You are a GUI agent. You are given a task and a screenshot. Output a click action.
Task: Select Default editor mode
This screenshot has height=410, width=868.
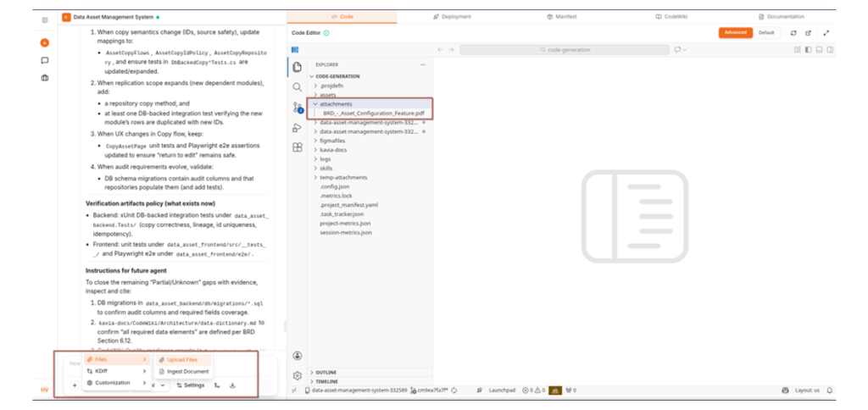pyautogui.click(x=766, y=33)
